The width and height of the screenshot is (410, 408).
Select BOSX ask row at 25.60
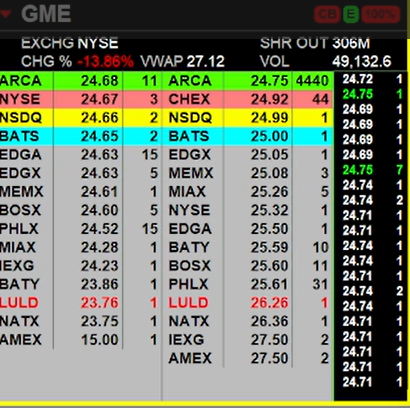click(248, 266)
